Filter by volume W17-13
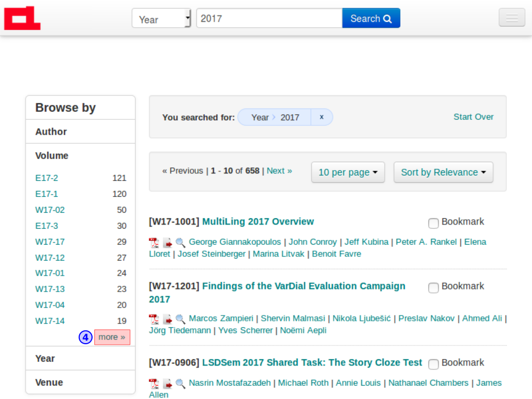 point(50,289)
